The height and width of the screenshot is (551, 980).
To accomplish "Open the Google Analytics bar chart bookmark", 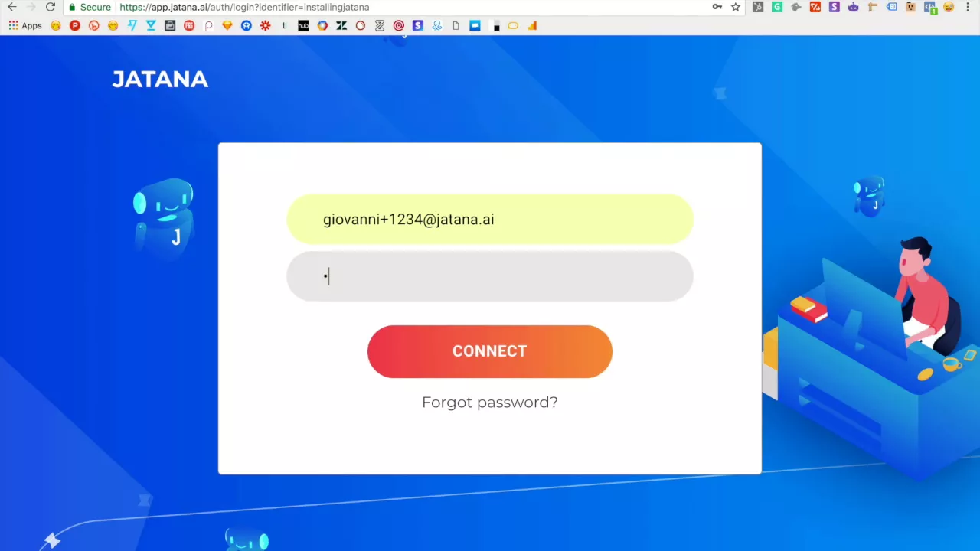I will 532,25.
